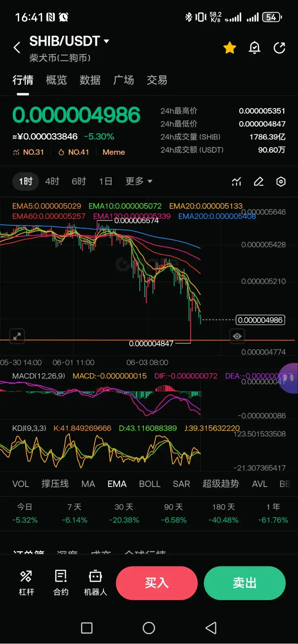Open price alert bell icon
The height and width of the screenshot is (644, 298).
pos(254,48)
